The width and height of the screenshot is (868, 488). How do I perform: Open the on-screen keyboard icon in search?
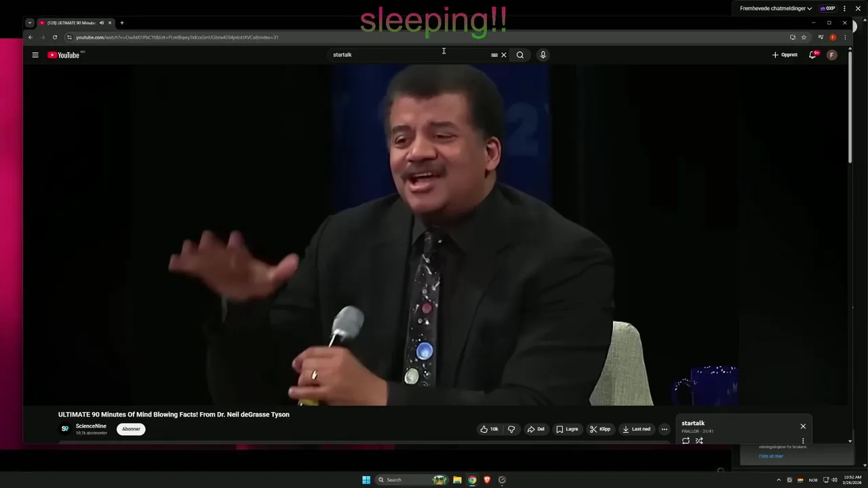point(494,55)
